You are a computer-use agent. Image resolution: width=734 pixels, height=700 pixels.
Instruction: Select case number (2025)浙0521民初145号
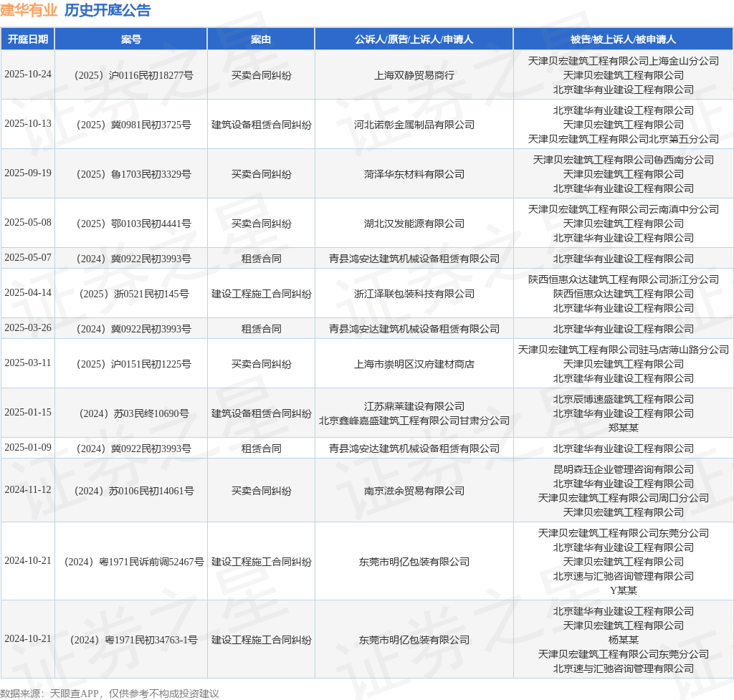click(x=133, y=294)
